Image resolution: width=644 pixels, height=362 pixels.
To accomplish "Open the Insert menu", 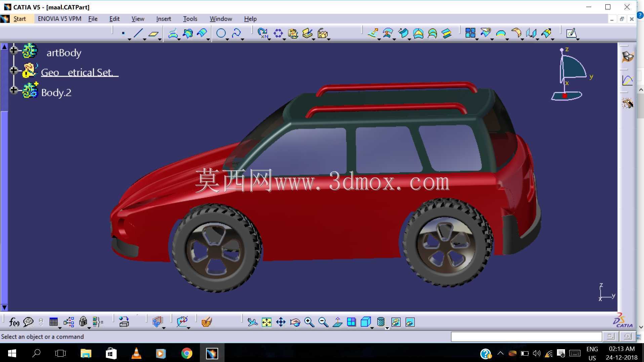I will point(163,19).
